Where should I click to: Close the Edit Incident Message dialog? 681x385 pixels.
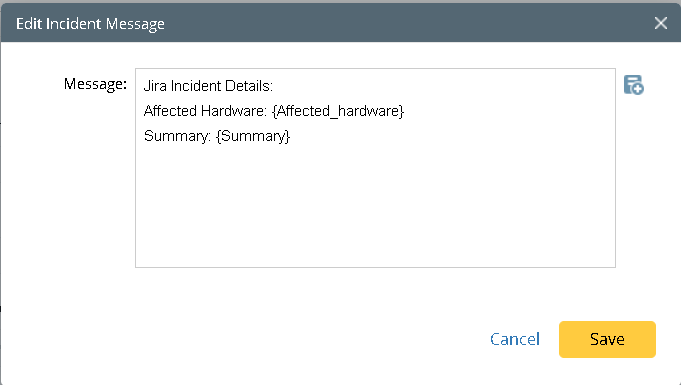coord(661,23)
